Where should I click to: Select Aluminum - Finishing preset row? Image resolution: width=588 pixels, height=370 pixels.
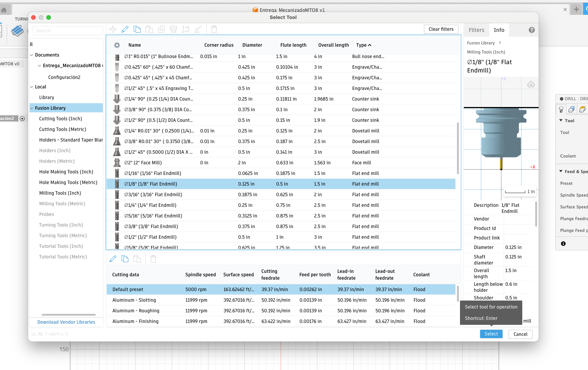(x=281, y=321)
